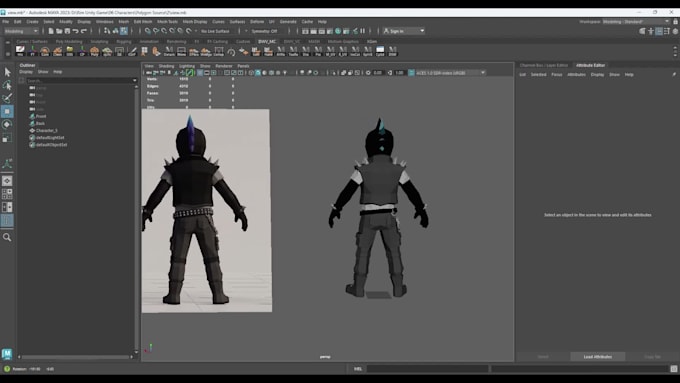The width and height of the screenshot is (680, 383).
Task: Click the viewport gamma value field
Action: pyautogui.click(x=399, y=73)
